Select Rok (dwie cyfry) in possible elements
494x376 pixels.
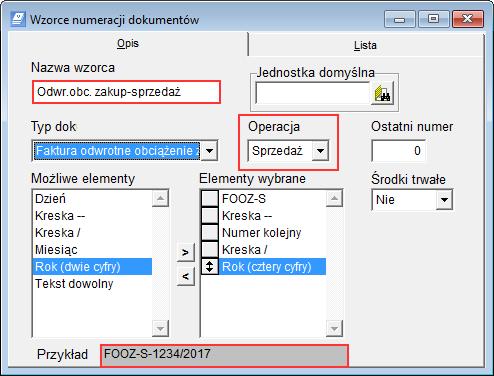[x=92, y=267]
